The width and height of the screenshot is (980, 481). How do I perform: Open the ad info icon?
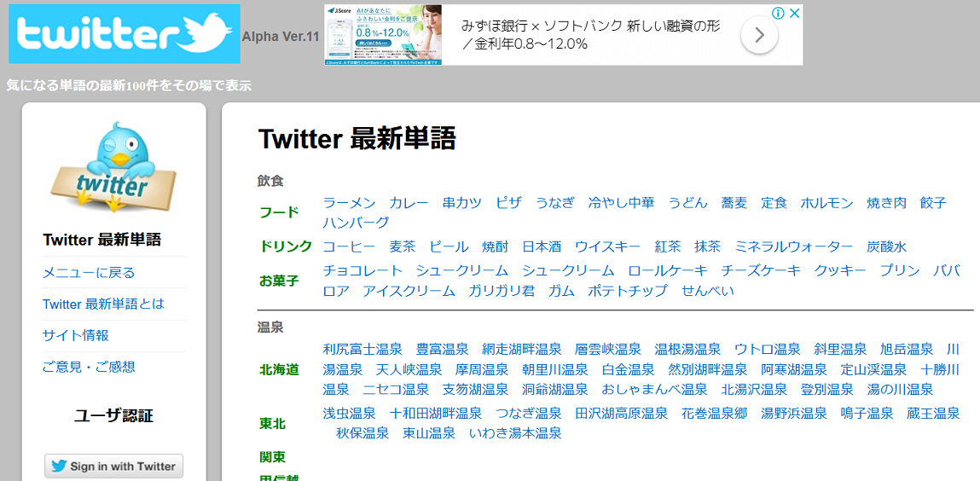[778, 13]
